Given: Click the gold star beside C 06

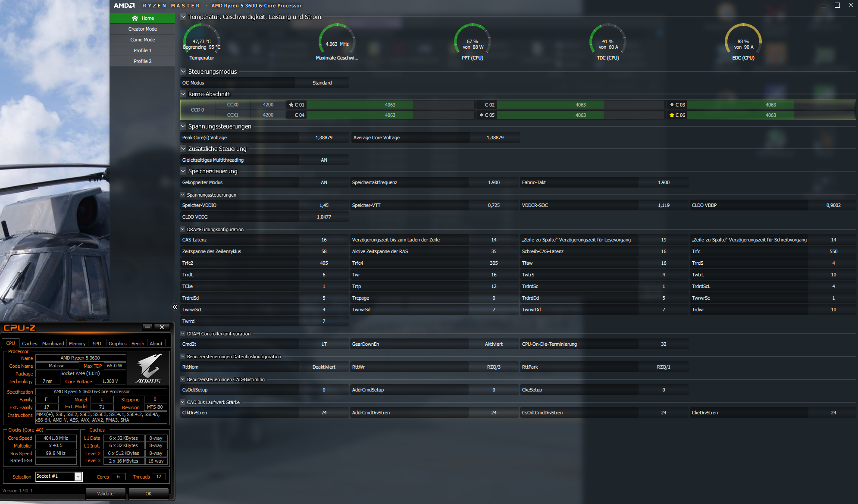Looking at the screenshot, I should (x=672, y=115).
